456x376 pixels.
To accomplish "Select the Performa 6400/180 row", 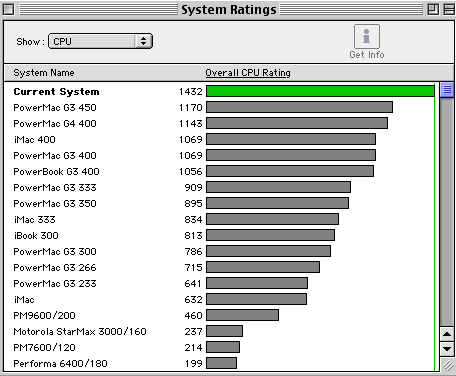I will tap(220, 363).
